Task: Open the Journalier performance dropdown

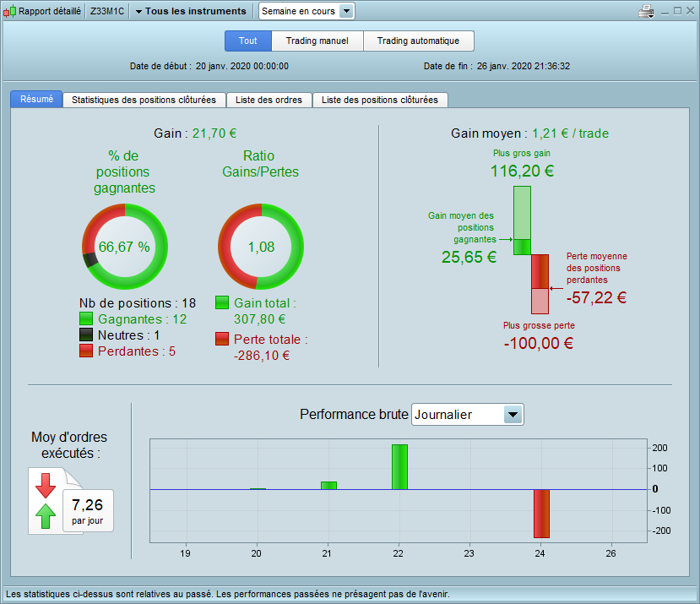Action: [468, 415]
